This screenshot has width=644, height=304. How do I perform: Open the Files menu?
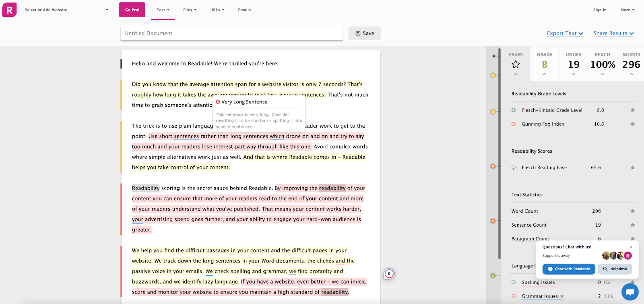(x=190, y=10)
